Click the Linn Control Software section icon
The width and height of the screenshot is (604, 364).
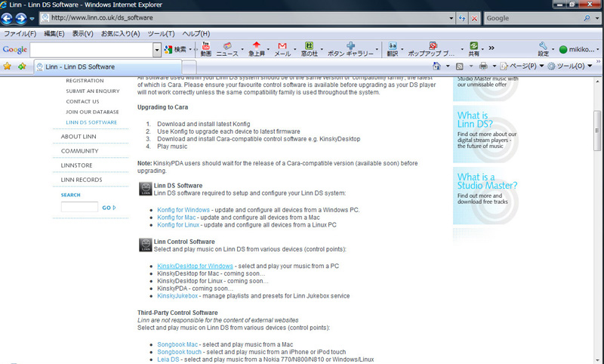coord(145,245)
